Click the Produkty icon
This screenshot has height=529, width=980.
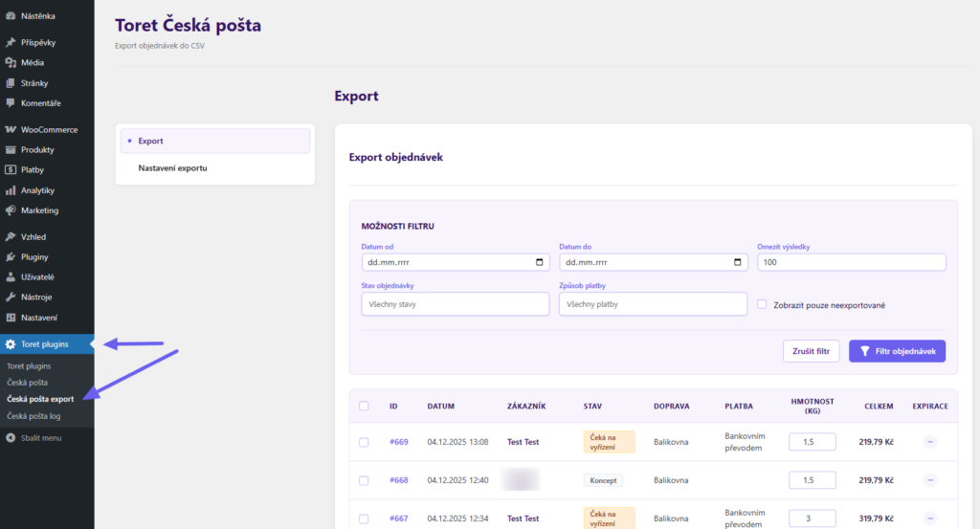click(x=11, y=150)
